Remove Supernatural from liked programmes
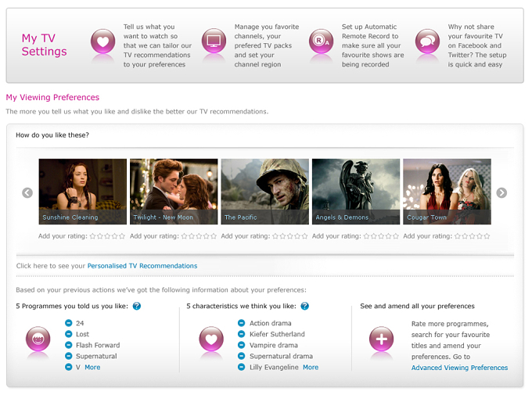This screenshot has height=395, width=532. [x=69, y=356]
